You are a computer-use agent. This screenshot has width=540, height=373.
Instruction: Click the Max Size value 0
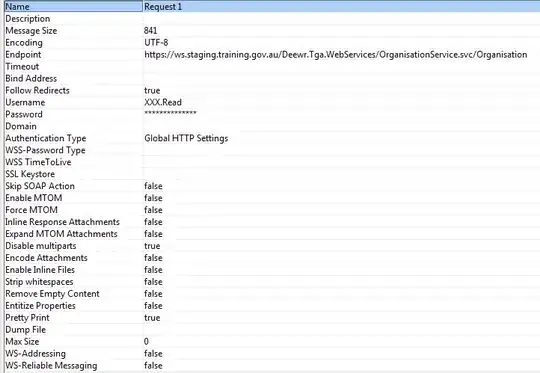tap(146, 342)
